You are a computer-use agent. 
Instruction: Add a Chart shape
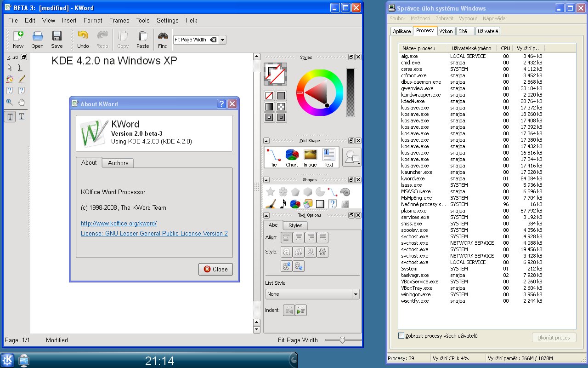292,157
